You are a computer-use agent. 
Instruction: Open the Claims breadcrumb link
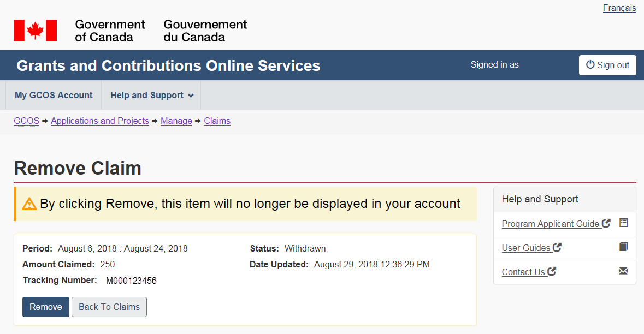point(217,121)
